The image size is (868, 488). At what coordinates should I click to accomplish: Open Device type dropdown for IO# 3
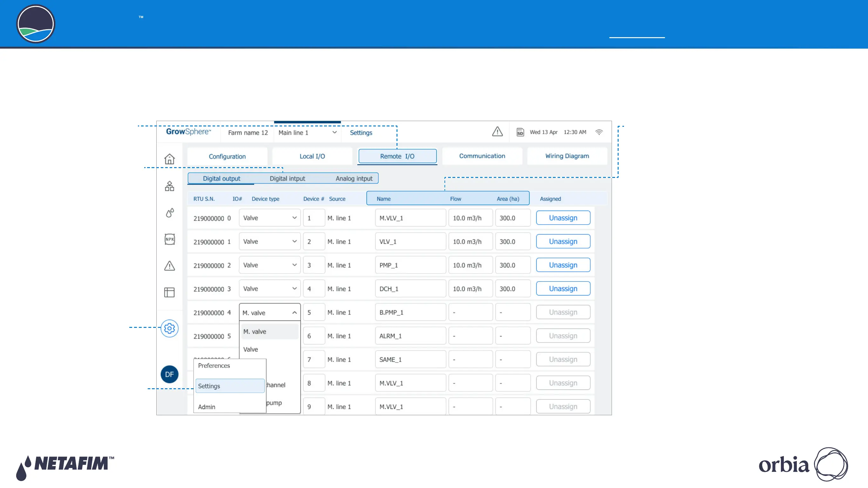[270, 288]
